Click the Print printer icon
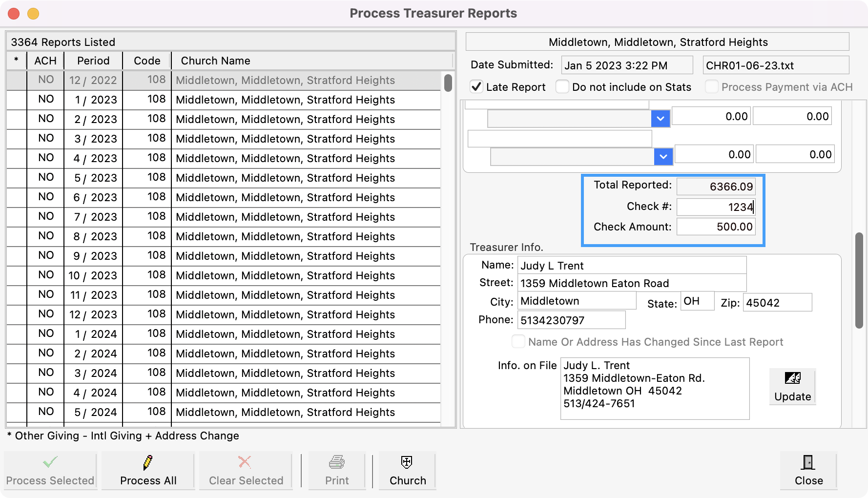The width and height of the screenshot is (868, 498). pos(336,462)
